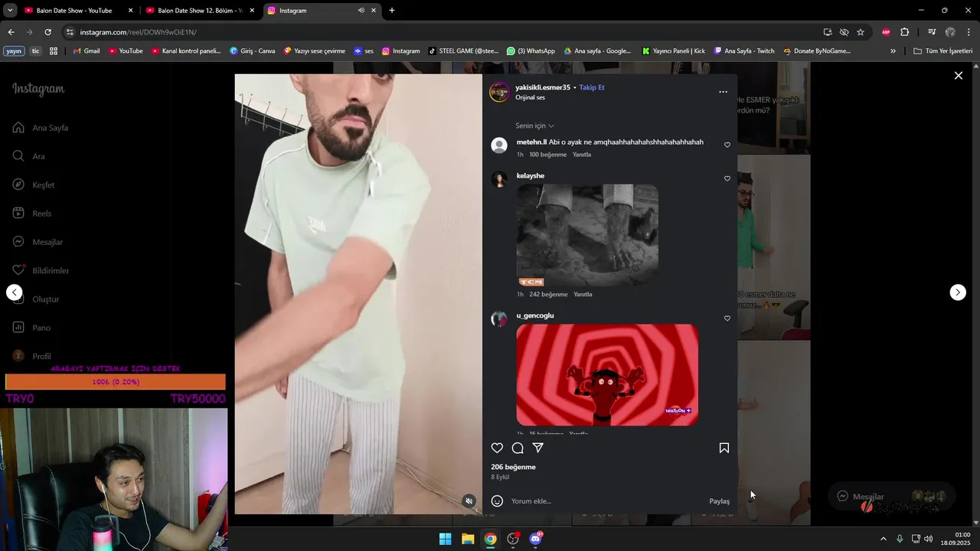Follow account via 'Takip Et'
Screen dimensions: 980x551
(x=592, y=87)
